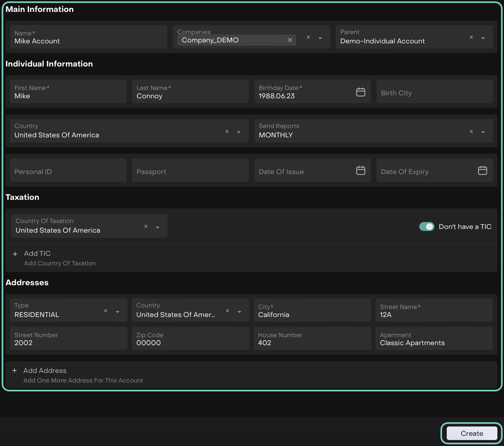Viewport: 504px width, 446px height.
Task: Clear the Country Of Taxation value
Action: [146, 227]
